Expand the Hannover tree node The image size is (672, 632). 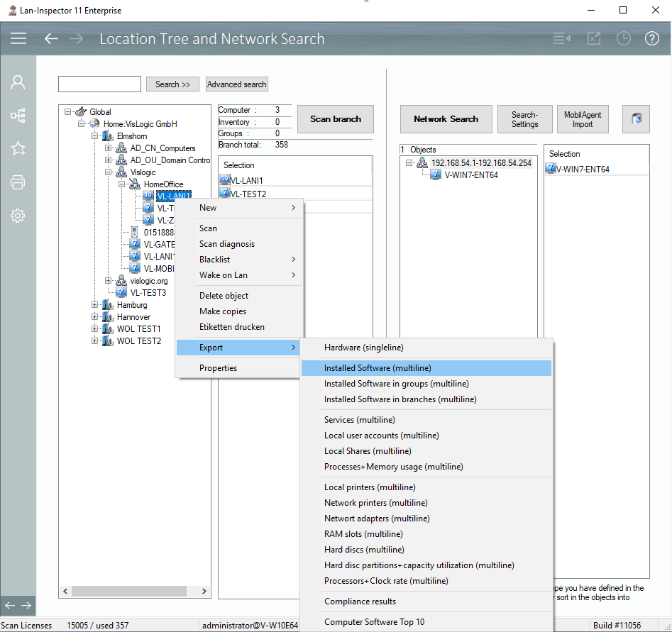point(95,317)
